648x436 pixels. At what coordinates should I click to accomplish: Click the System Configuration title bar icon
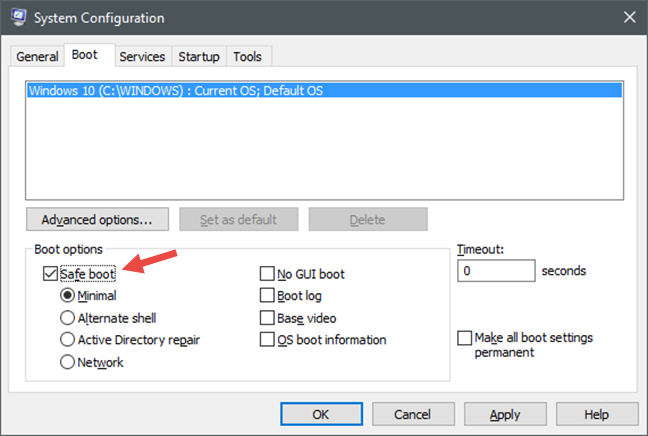click(18, 17)
